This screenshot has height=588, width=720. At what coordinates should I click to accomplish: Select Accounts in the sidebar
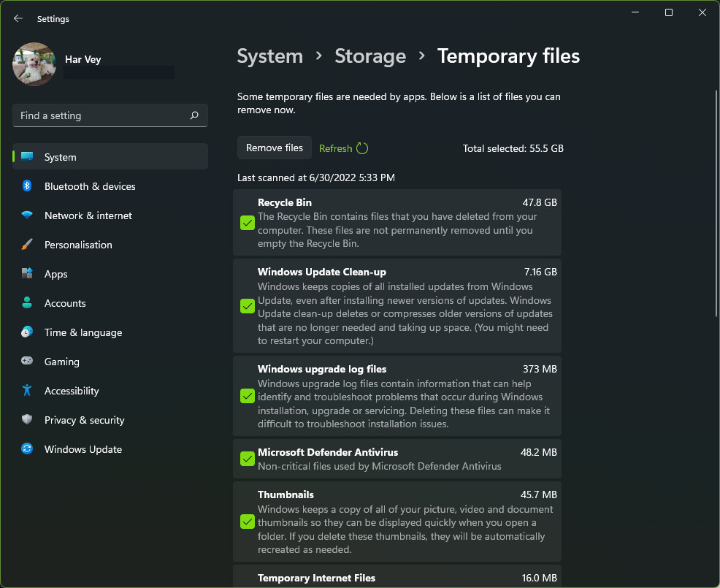pyautogui.click(x=110, y=303)
